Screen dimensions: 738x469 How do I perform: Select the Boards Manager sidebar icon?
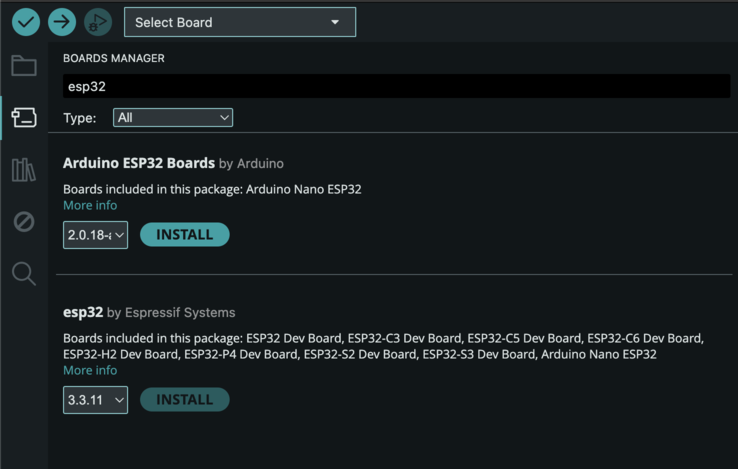pyautogui.click(x=24, y=117)
